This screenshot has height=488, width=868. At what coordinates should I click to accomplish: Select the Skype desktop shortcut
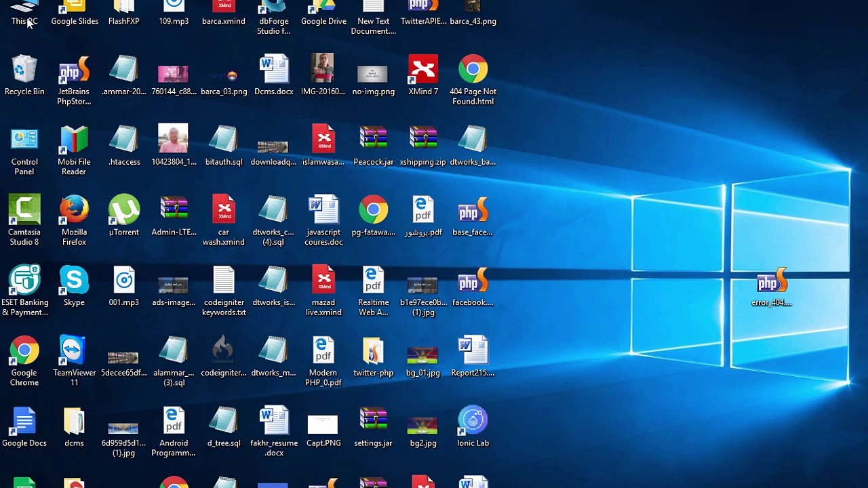point(74,287)
